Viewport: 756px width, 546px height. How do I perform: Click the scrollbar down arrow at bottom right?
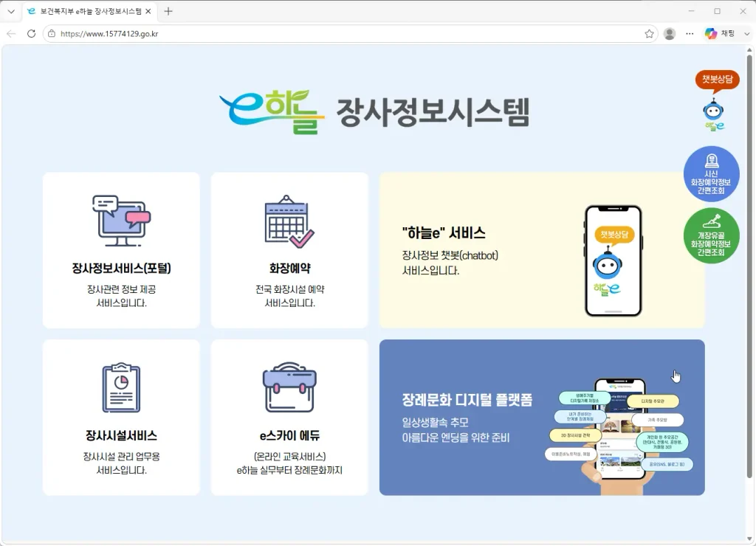(749, 539)
